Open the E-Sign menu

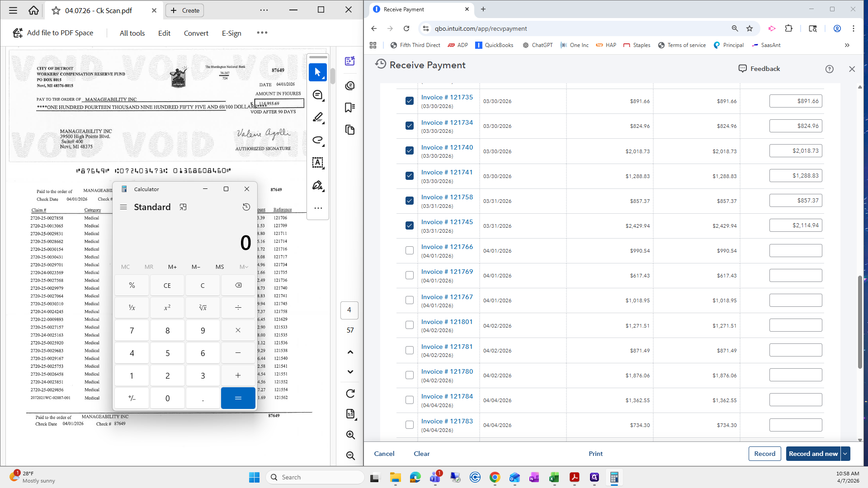[x=231, y=33]
